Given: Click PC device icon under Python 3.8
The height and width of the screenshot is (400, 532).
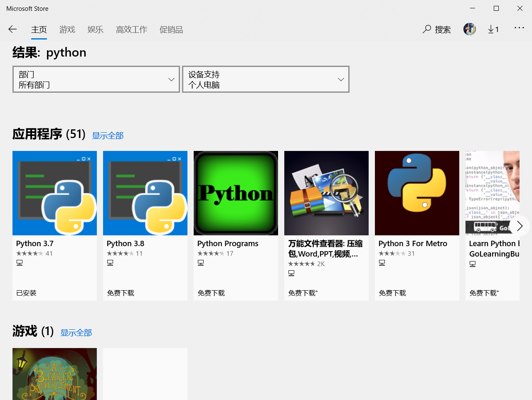Looking at the screenshot, I should point(110,263).
